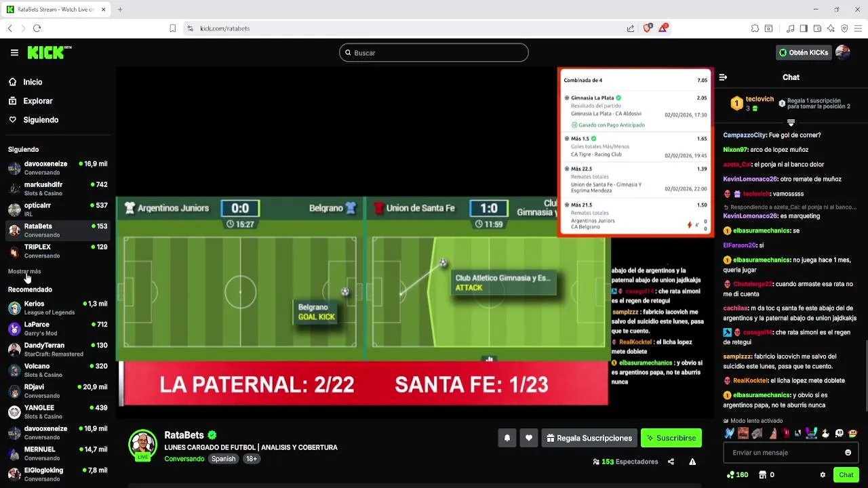The height and width of the screenshot is (488, 868).
Task: Report the stream with warning icon
Action: pyautogui.click(x=692, y=462)
